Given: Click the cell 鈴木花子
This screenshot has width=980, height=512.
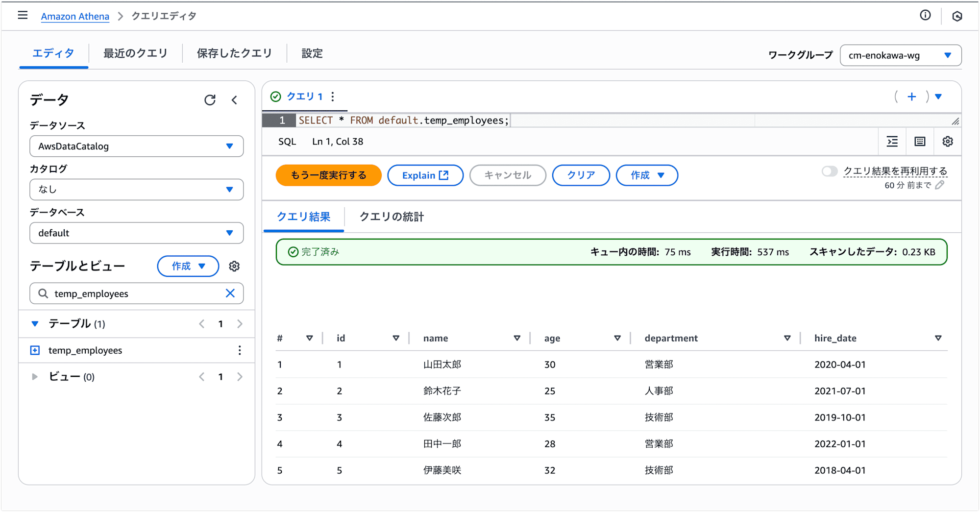Looking at the screenshot, I should point(442,391).
